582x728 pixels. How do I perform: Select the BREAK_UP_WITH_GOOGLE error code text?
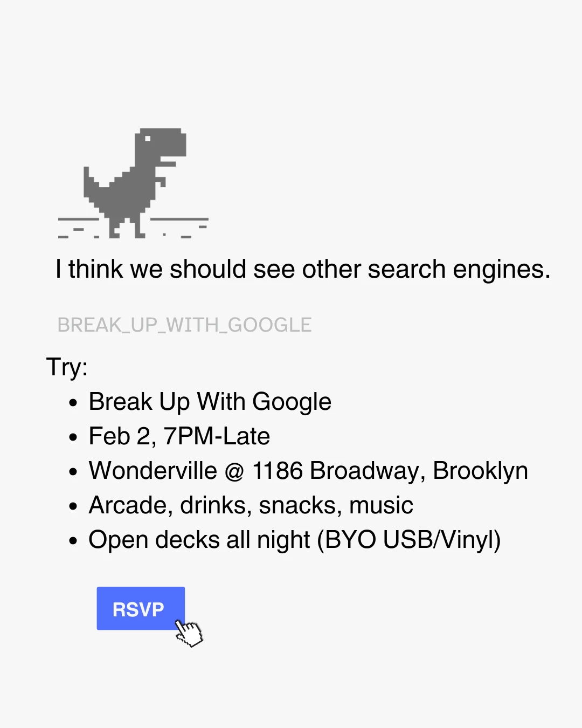click(184, 325)
